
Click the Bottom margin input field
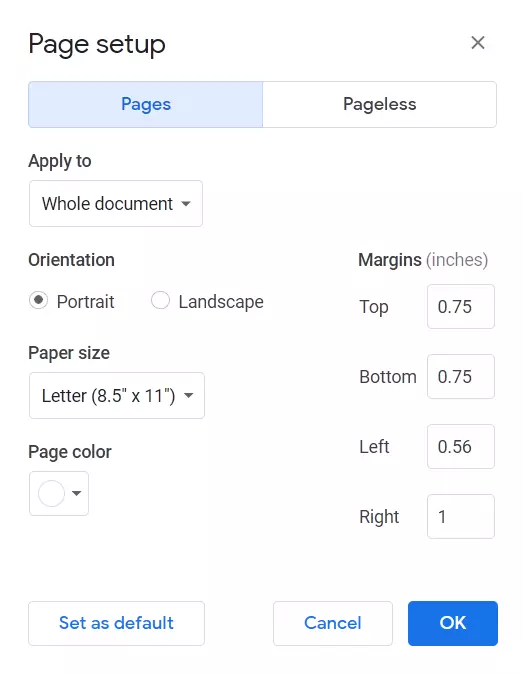click(x=461, y=377)
